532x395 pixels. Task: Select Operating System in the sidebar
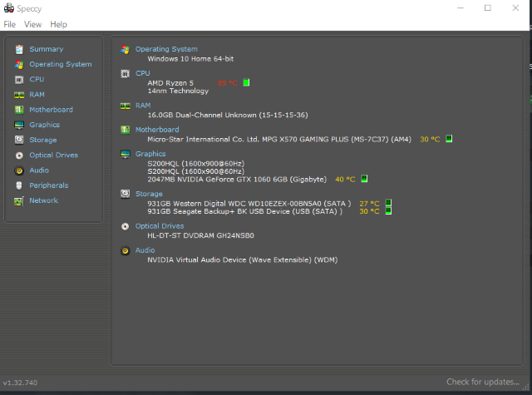61,65
